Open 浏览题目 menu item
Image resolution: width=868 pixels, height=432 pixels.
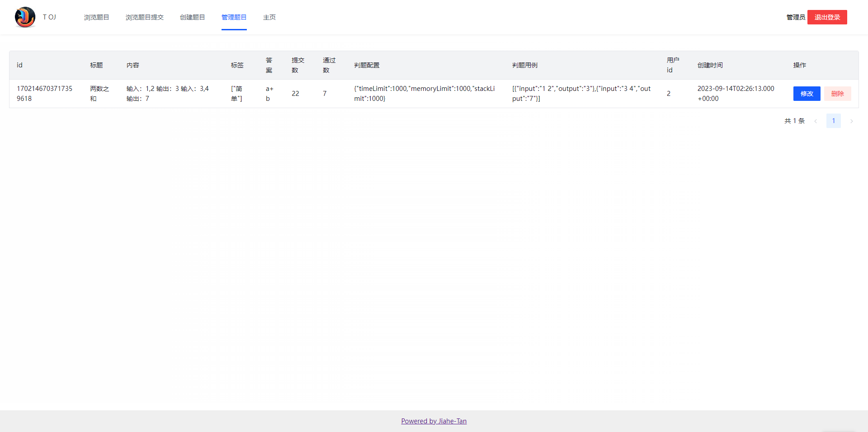point(96,17)
